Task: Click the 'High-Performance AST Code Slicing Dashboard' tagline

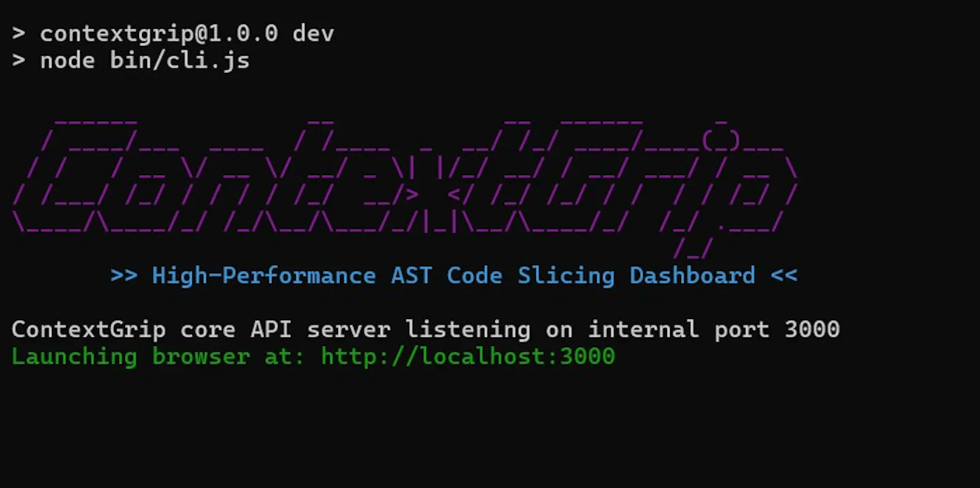Action: [454, 276]
